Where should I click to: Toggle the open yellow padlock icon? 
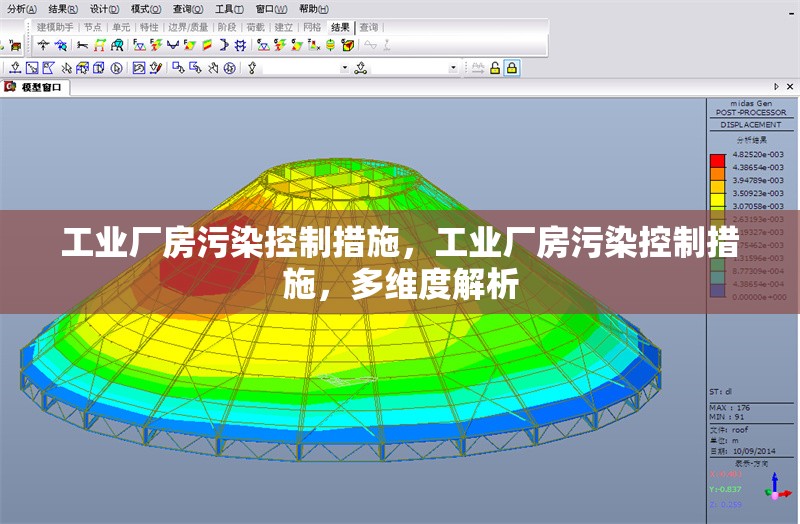coord(494,68)
